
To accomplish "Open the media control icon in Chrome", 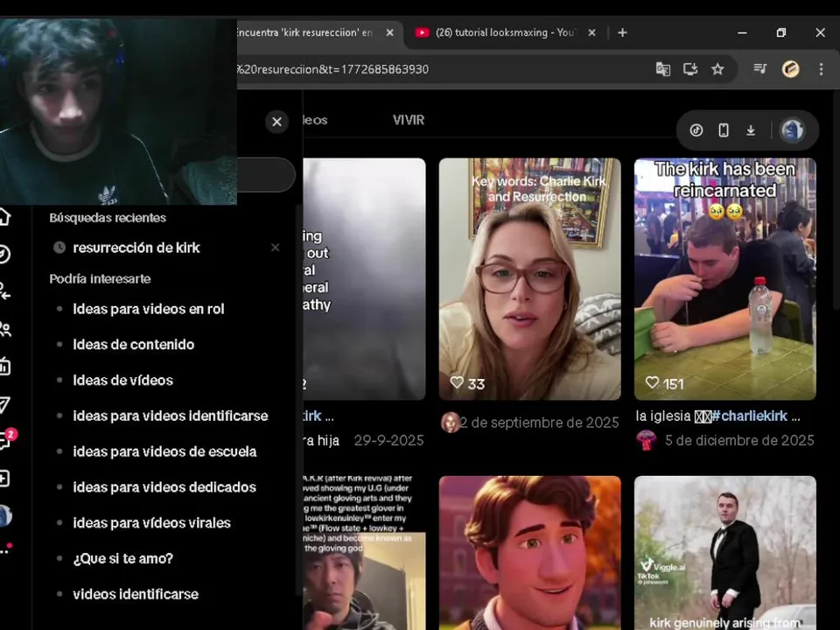I will click(759, 68).
